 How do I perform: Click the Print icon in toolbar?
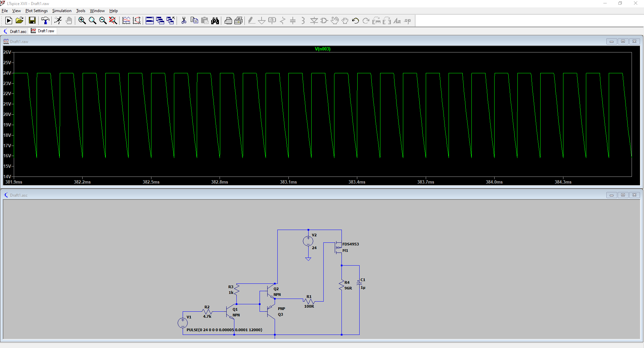pos(228,21)
